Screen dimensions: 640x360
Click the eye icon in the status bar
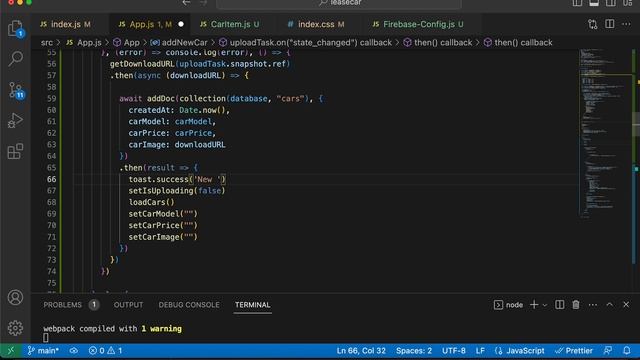[73, 351]
